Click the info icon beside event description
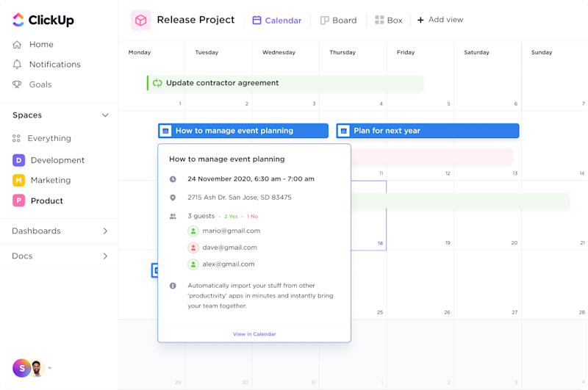588x390 pixels. pos(173,286)
